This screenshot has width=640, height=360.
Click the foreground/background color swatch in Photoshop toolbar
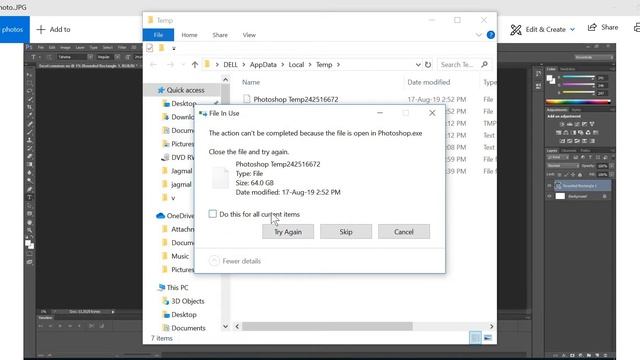coord(29,244)
